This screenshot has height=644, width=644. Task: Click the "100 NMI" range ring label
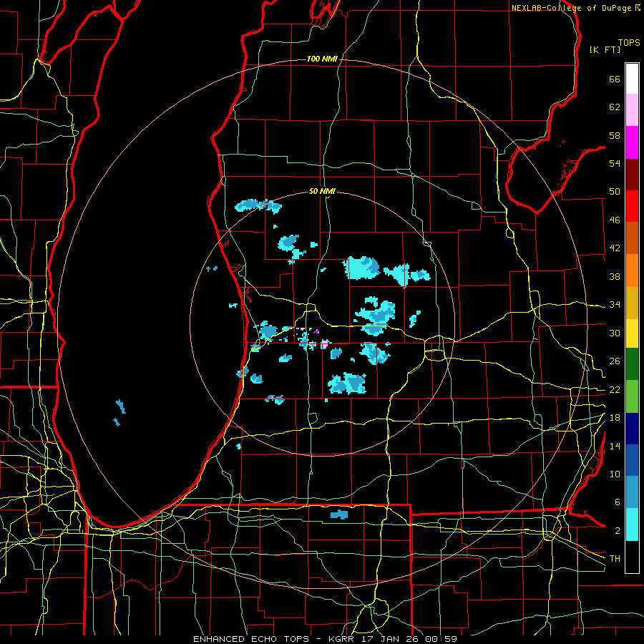(x=322, y=59)
